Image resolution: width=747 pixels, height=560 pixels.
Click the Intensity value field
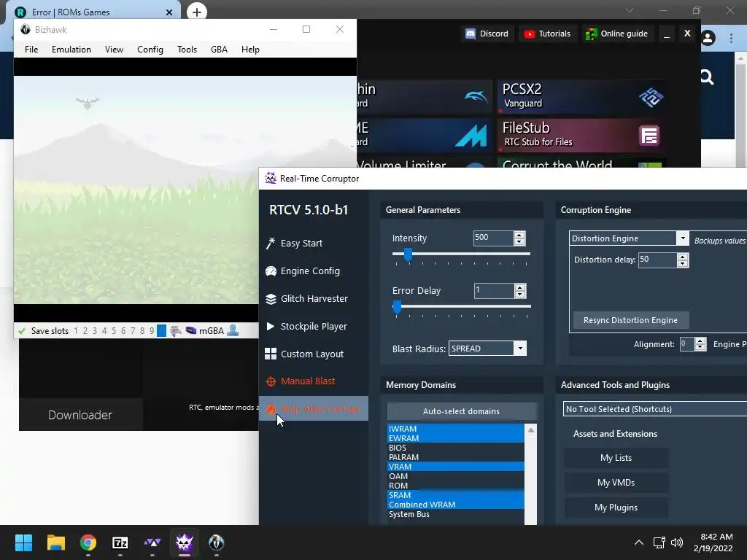pyautogui.click(x=493, y=238)
